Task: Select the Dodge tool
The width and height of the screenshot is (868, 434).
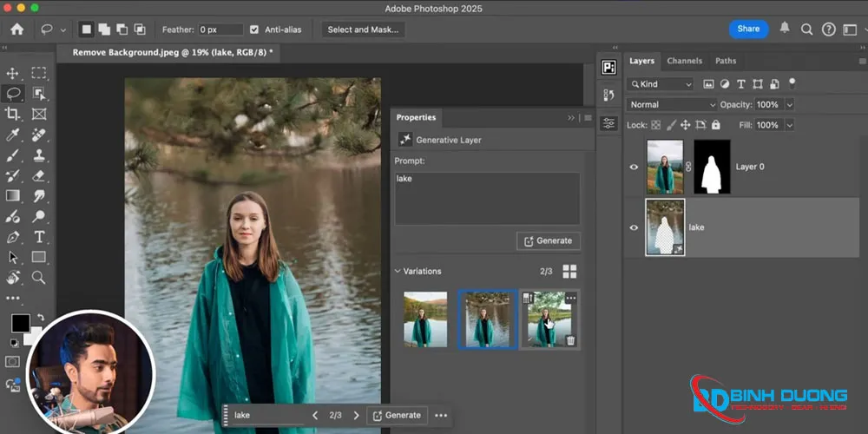Action: coord(39,216)
